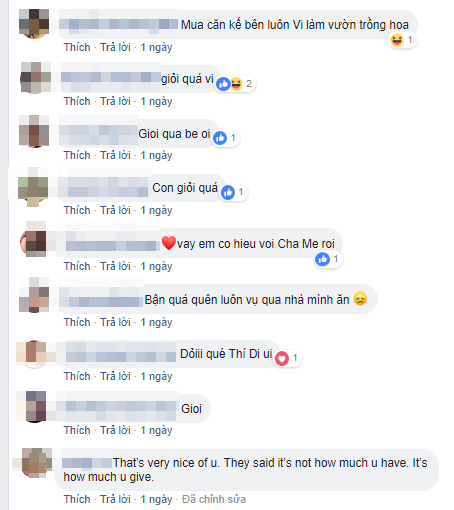This screenshot has width=454, height=510.
Task: Click Trả lời under 'Dòiii qué Thí Di ui'
Action: pos(115,376)
